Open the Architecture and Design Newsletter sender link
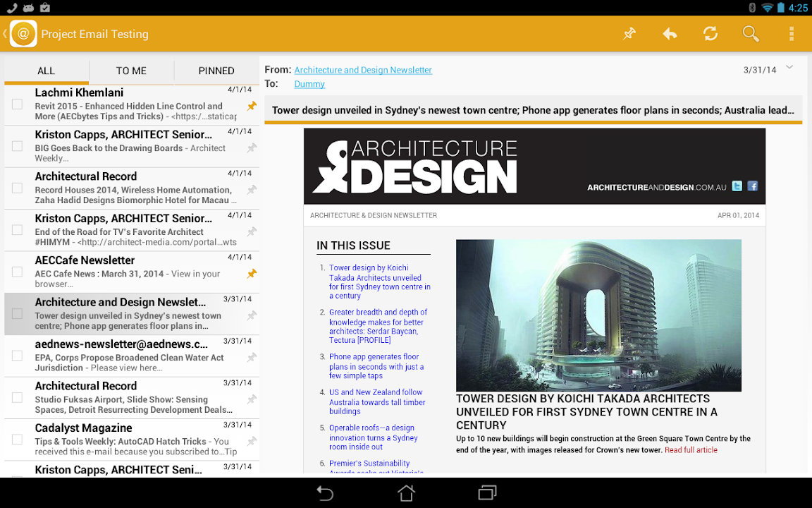This screenshot has width=812, height=508. pos(363,70)
